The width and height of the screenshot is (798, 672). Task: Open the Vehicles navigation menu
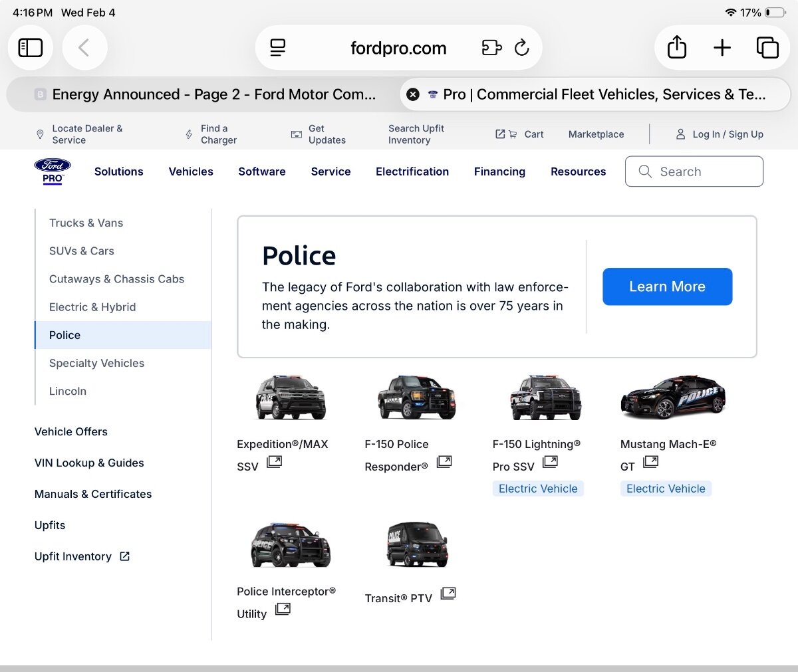pos(191,171)
